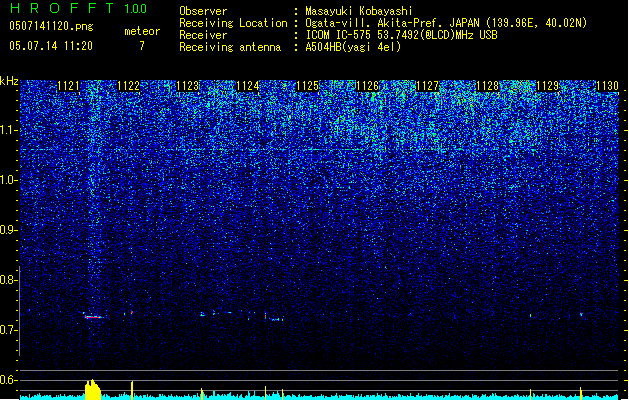Click the HROFFT 1.0.0 title text
Image resolution: width=629 pixels, height=400 pixels.
pyautogui.click(x=78, y=8)
